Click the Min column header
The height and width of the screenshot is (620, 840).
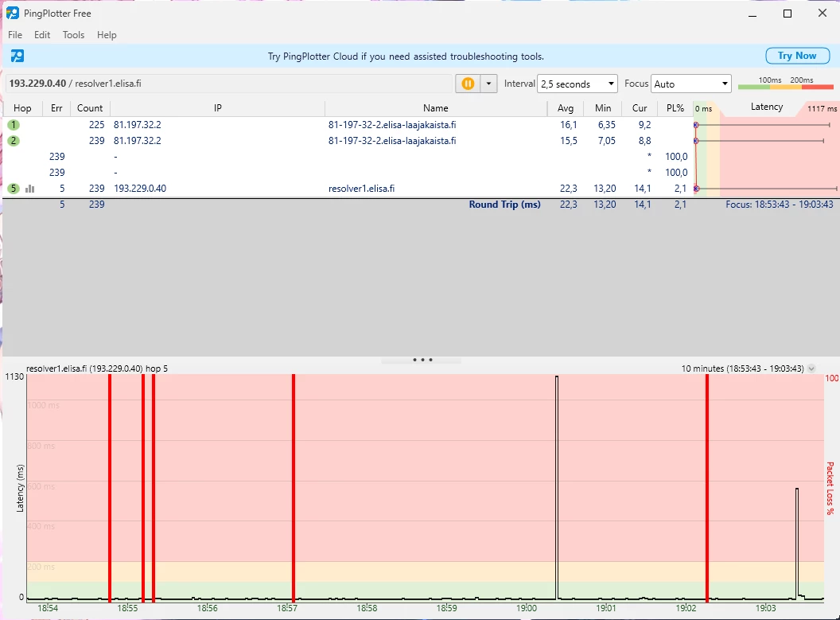pyautogui.click(x=603, y=108)
